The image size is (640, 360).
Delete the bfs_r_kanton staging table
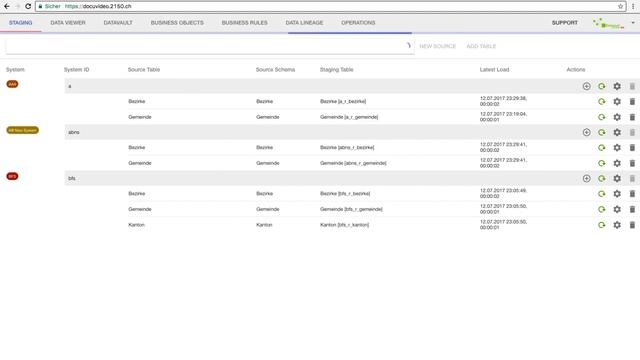coord(632,225)
